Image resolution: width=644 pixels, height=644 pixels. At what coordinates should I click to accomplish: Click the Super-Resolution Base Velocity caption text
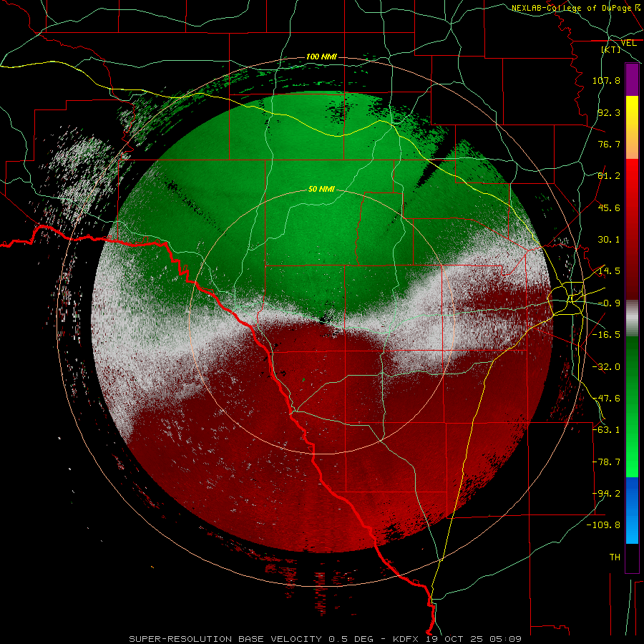click(326, 639)
